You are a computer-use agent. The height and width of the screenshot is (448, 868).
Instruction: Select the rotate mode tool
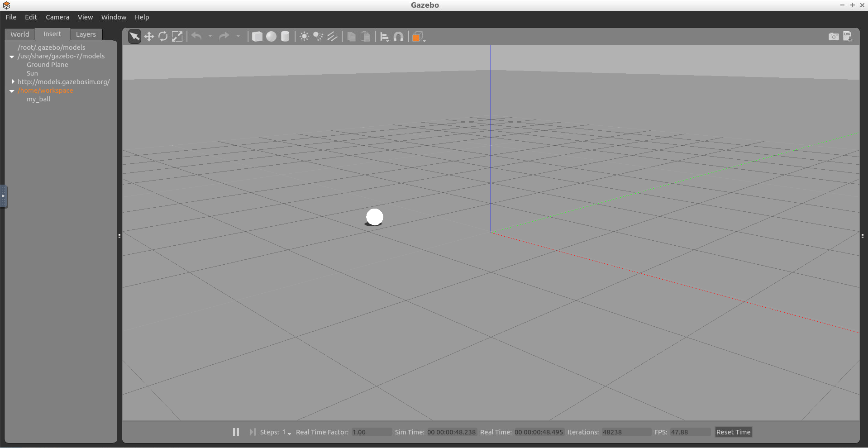163,37
